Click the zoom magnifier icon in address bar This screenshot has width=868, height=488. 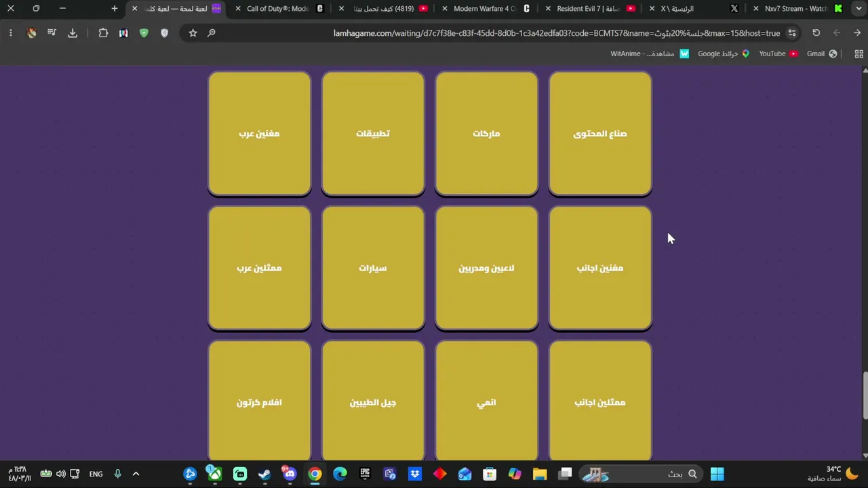coord(212,33)
